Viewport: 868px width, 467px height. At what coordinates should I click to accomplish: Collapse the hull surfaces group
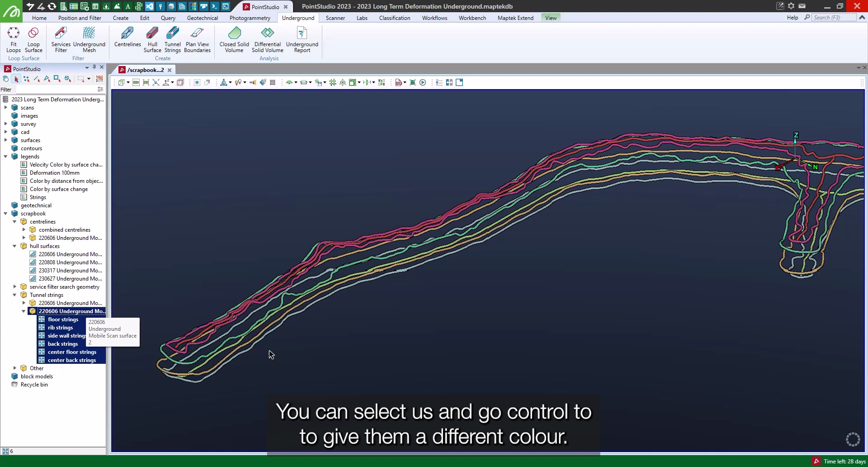tap(15, 246)
